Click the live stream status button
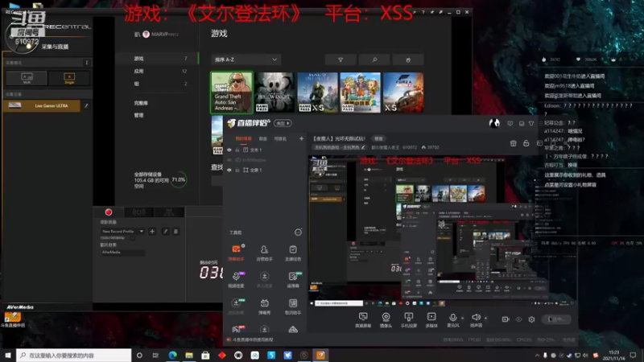 pyautogui.click(x=556, y=319)
